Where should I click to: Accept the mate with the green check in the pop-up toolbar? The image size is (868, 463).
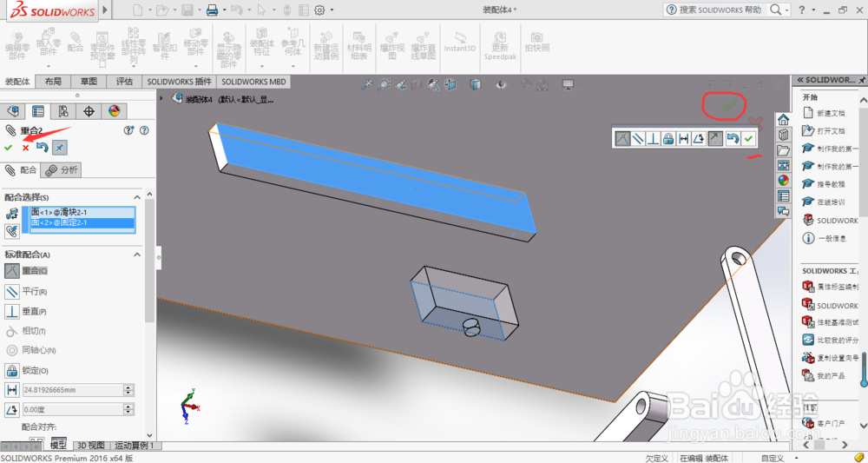click(748, 138)
